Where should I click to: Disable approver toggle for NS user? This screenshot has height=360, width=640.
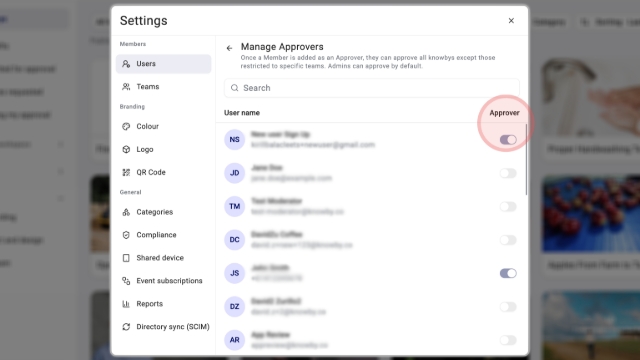508,140
